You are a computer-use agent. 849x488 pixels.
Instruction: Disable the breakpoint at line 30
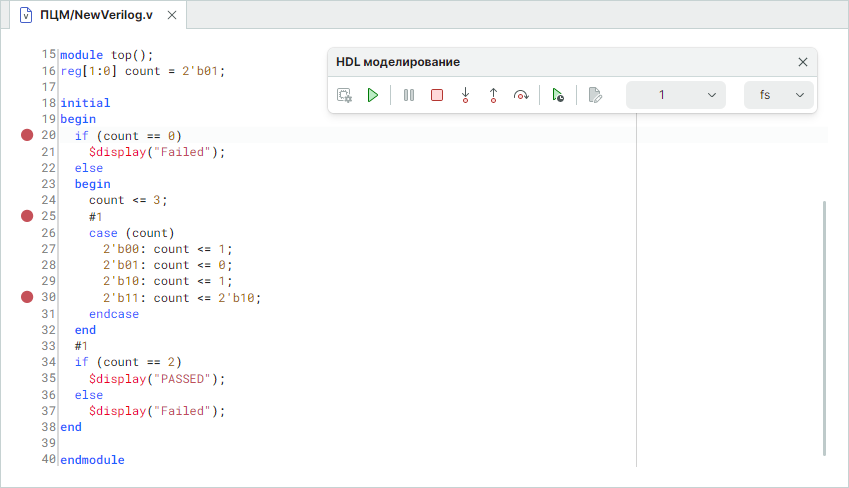(27, 297)
